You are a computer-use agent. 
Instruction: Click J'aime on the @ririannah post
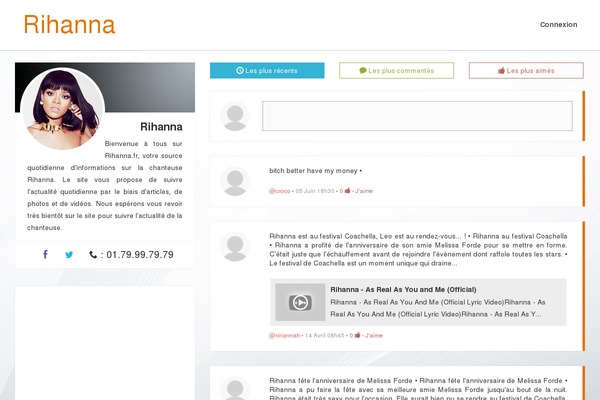point(374,336)
